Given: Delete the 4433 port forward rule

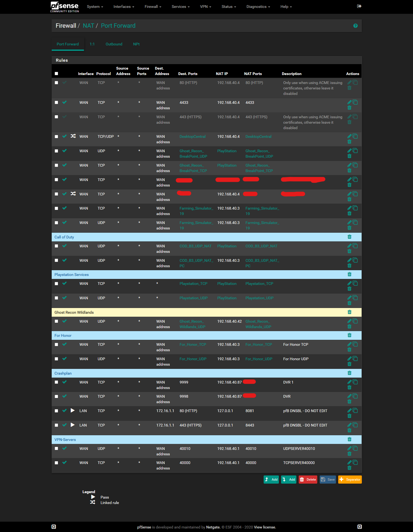Looking at the screenshot, I should (350, 108).
